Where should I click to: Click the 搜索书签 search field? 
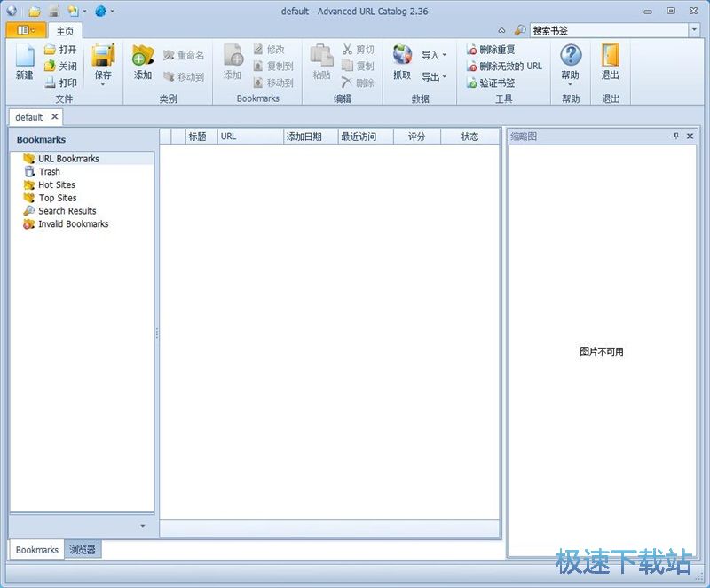tap(609, 30)
